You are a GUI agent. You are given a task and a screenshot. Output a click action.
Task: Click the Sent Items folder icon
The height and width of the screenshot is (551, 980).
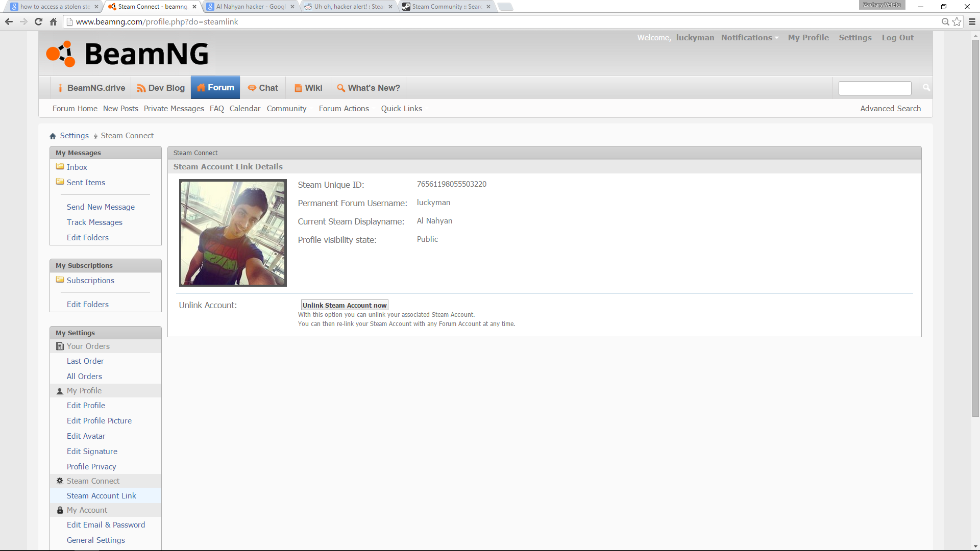point(60,182)
